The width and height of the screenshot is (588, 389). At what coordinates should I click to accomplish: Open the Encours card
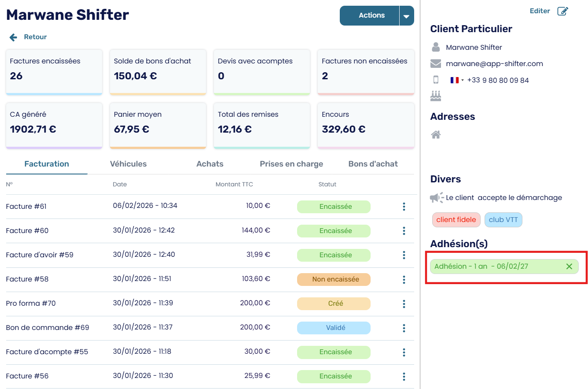(366, 126)
